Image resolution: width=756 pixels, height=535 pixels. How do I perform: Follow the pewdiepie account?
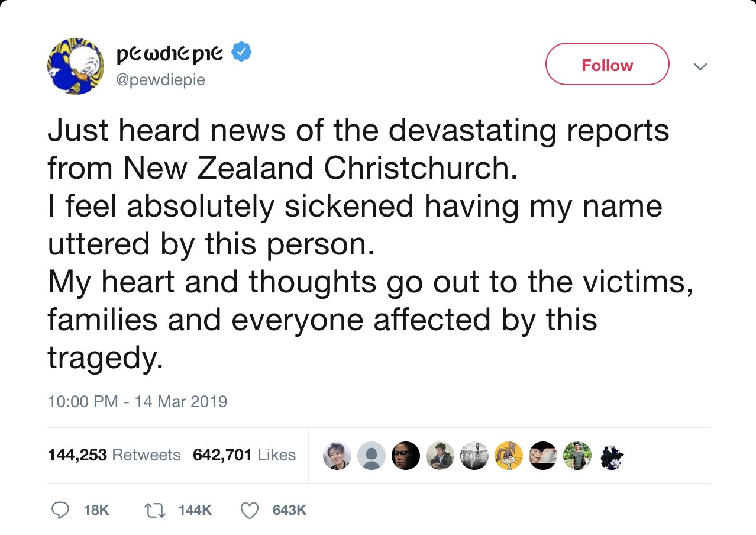(607, 65)
